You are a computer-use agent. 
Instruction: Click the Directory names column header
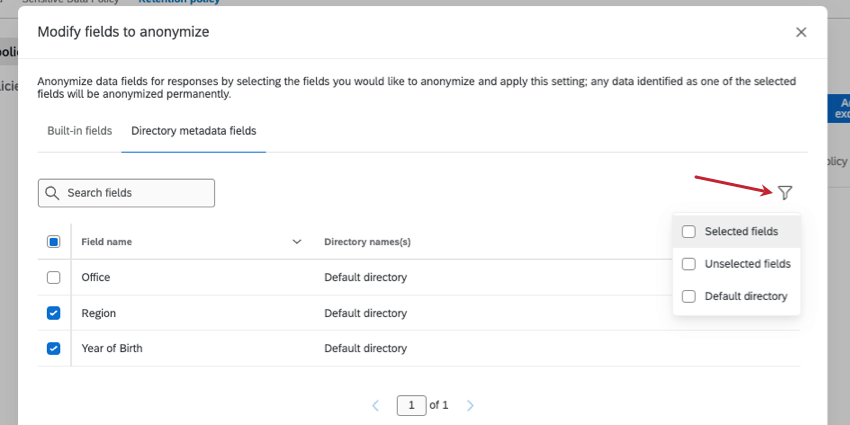[367, 242]
